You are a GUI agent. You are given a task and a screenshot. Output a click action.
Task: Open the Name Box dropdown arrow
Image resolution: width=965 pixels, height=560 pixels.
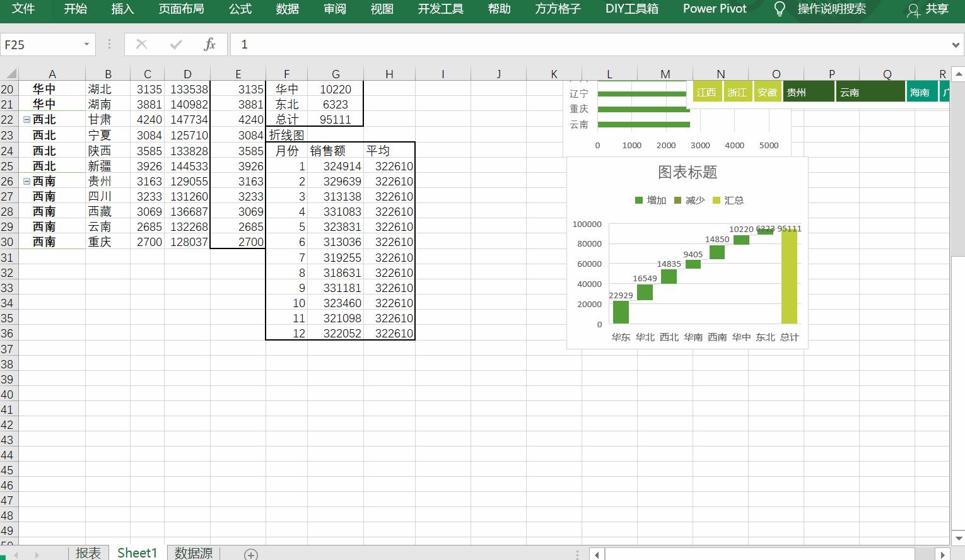click(86, 44)
